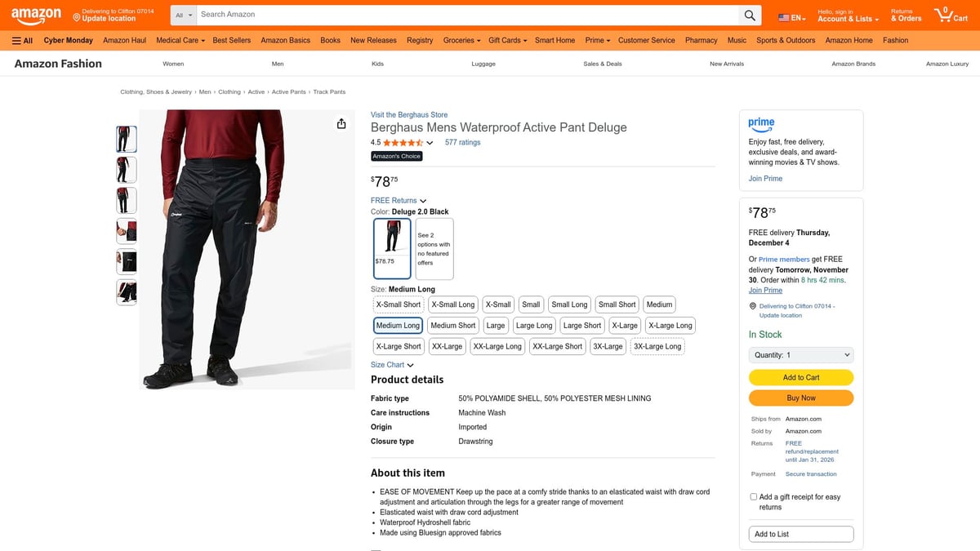Select the Large size option
Screen dimensions: 980x551
pyautogui.click(x=496, y=325)
